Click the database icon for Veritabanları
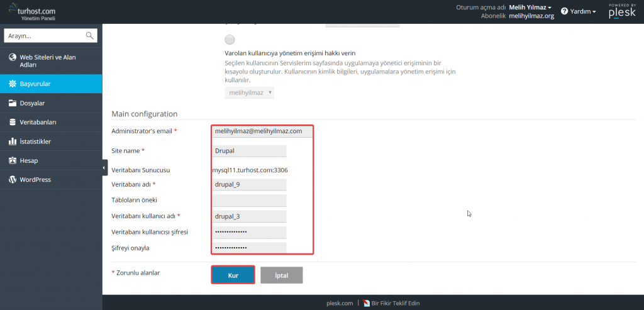This screenshot has width=644, height=310. (x=13, y=122)
